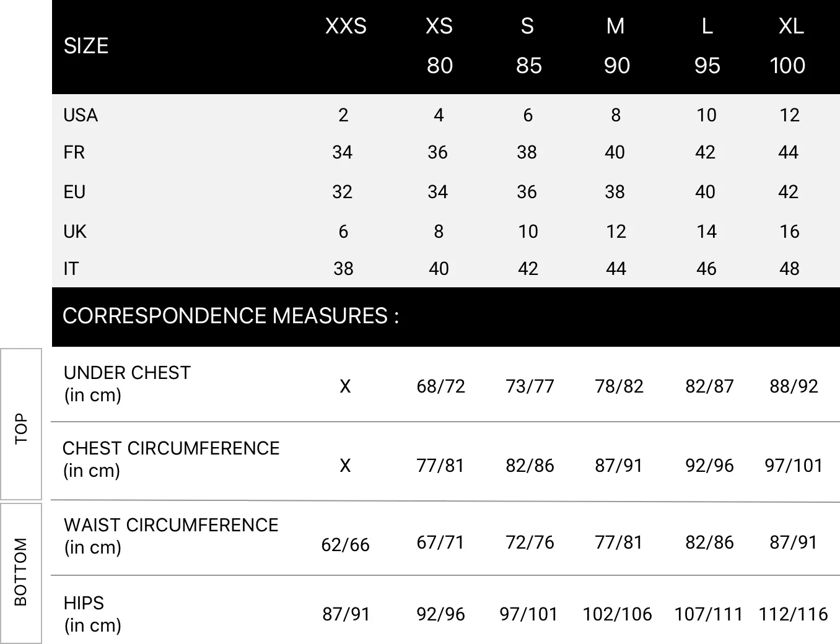
Task: Click the 112/116 hips value
Action: 793,614
